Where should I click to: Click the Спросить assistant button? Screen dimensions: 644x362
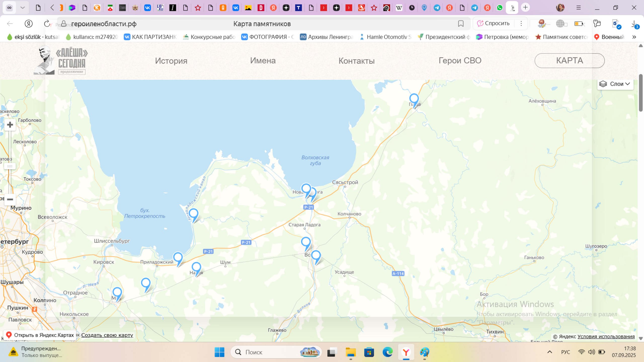point(493,23)
